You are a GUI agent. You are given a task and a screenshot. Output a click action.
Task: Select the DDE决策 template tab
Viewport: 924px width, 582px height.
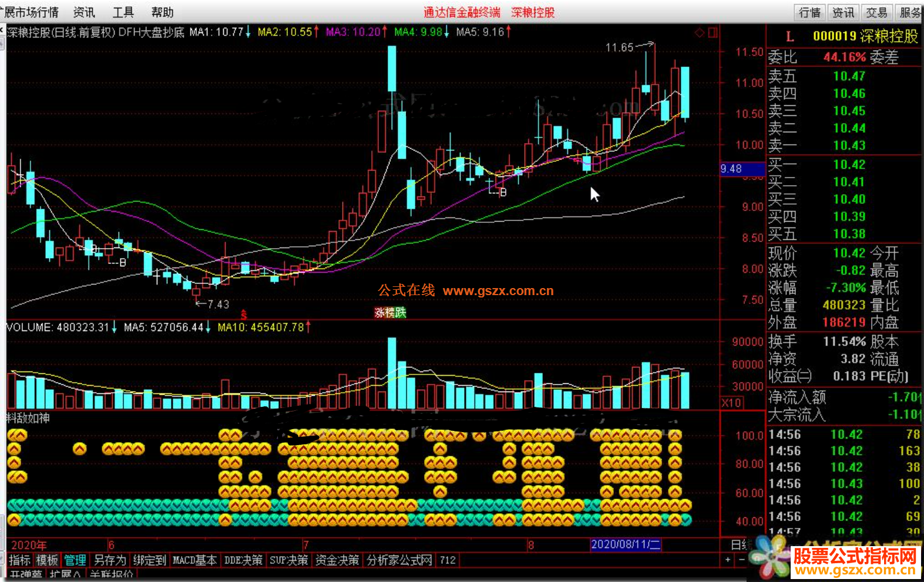[243, 560]
